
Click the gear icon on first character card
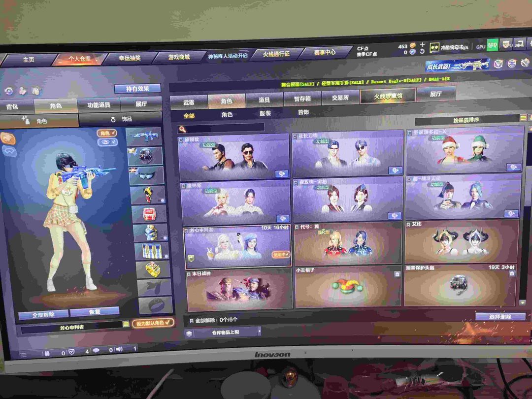[282, 174]
